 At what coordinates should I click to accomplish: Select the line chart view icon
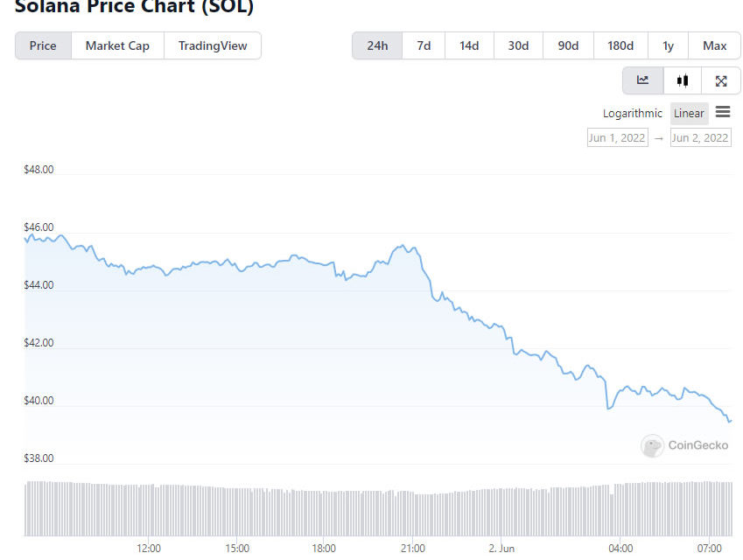(x=643, y=80)
